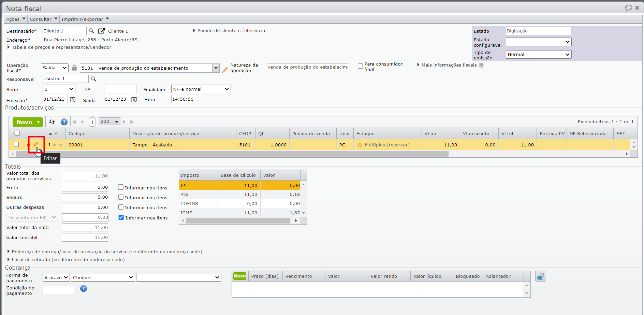Open the Emissão date calendar picker
Image resolution: width=644 pixels, height=315 pixels.
(73, 100)
